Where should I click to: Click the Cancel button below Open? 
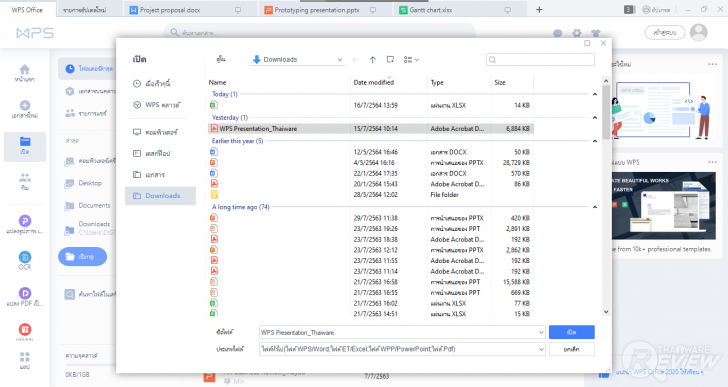pos(572,349)
